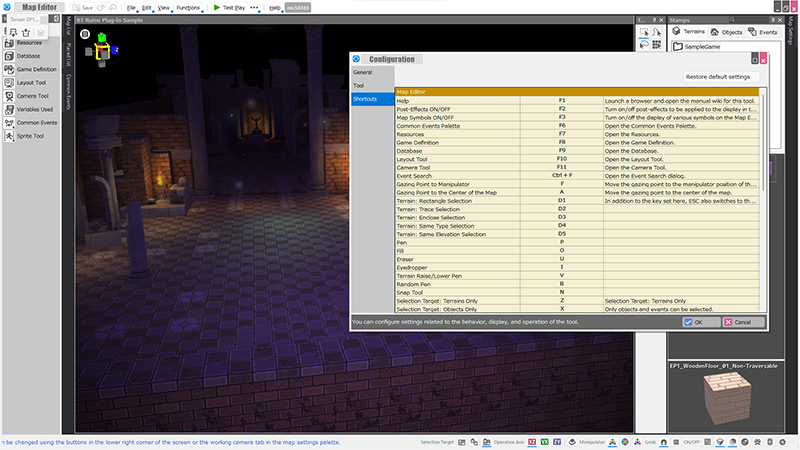Image resolution: width=800 pixels, height=450 pixels.
Task: Set selection target to objects only
Action: (474, 442)
